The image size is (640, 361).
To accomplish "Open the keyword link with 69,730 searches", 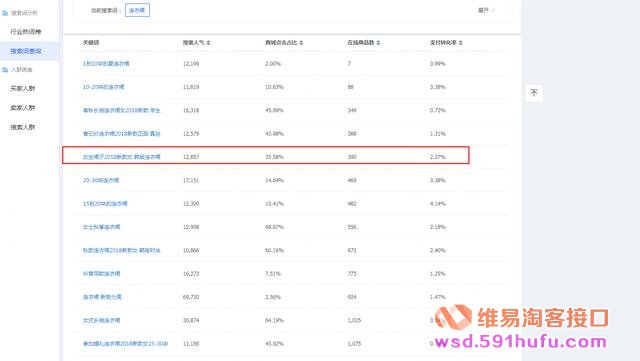I will 102,297.
